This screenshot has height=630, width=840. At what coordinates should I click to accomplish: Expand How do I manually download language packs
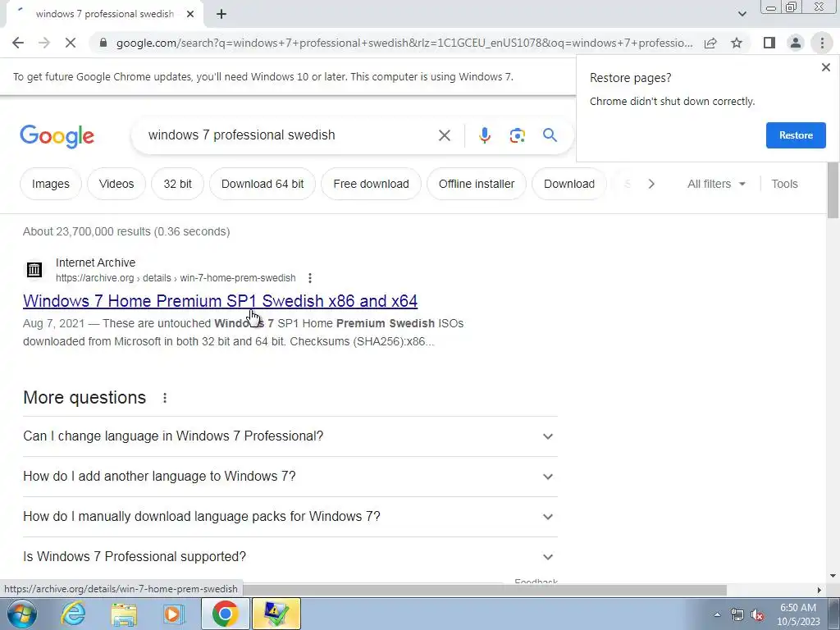tap(290, 517)
